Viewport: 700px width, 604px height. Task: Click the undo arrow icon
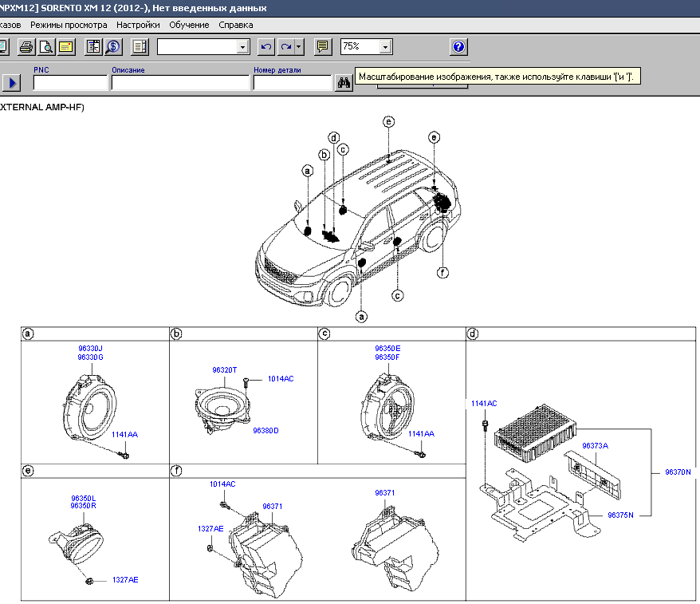(267, 47)
